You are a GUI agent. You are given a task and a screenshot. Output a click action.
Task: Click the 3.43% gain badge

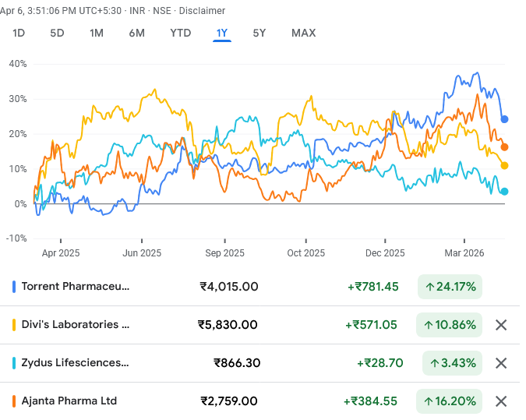[x=452, y=363]
